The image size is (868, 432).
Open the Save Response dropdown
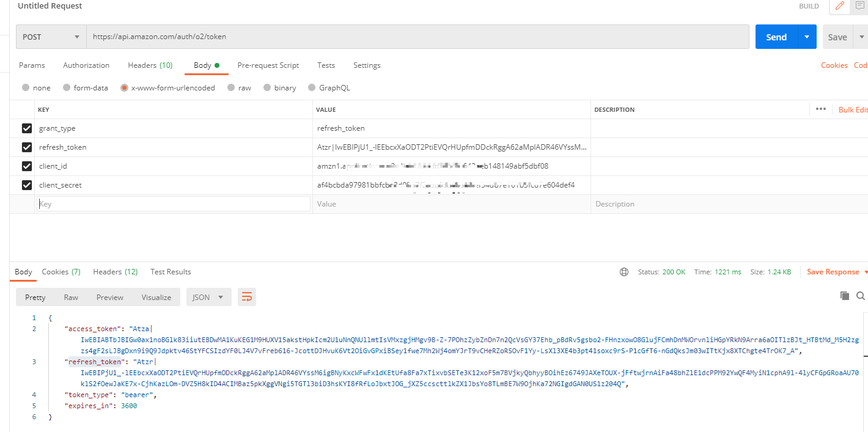point(836,271)
